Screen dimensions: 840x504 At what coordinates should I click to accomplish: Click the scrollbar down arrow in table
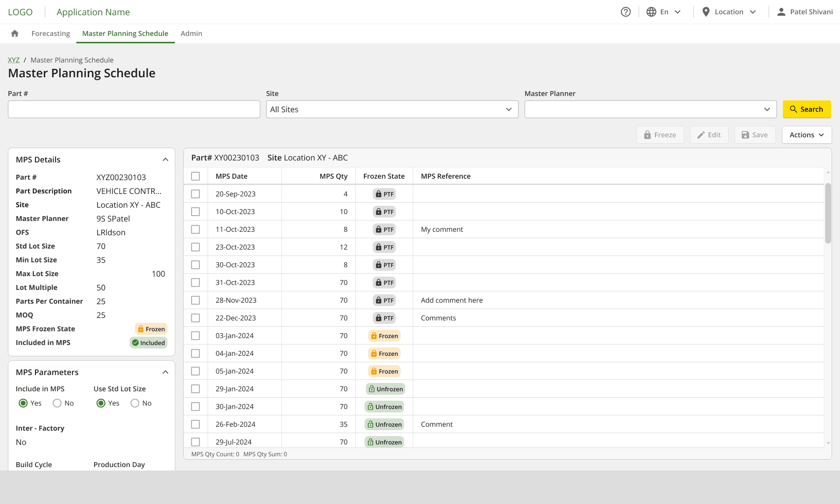click(x=828, y=443)
